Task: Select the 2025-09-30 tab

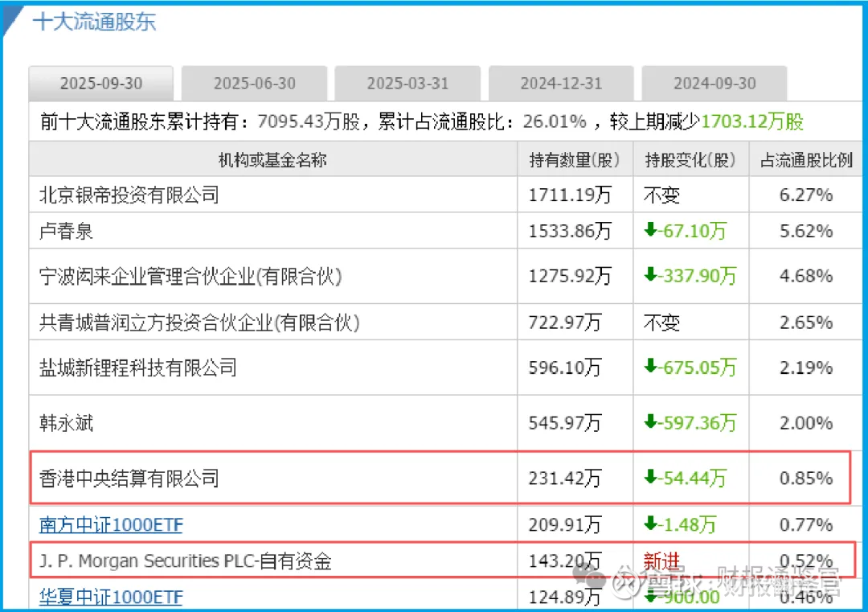Action: [100, 84]
